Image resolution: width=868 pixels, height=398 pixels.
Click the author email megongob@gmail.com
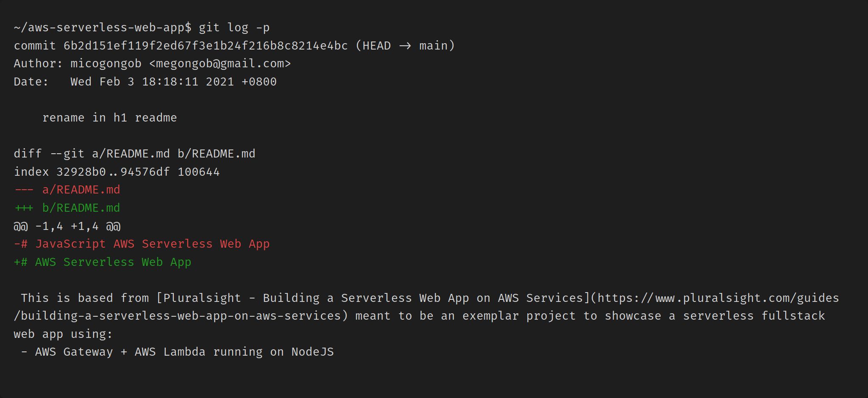pyautogui.click(x=220, y=64)
